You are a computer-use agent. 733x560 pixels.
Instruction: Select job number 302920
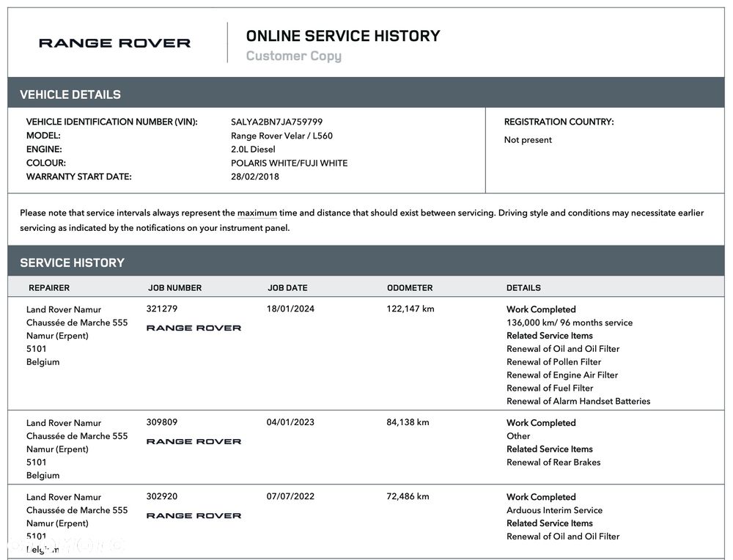coord(162,496)
